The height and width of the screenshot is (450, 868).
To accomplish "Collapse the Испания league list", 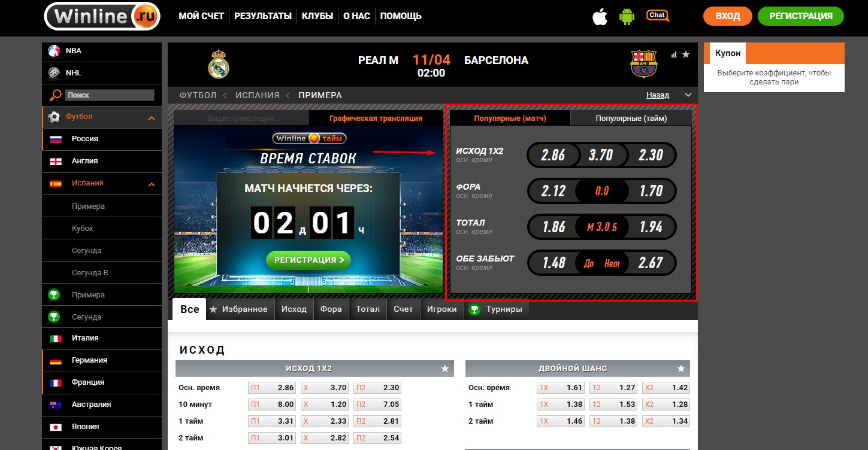I will [x=152, y=184].
